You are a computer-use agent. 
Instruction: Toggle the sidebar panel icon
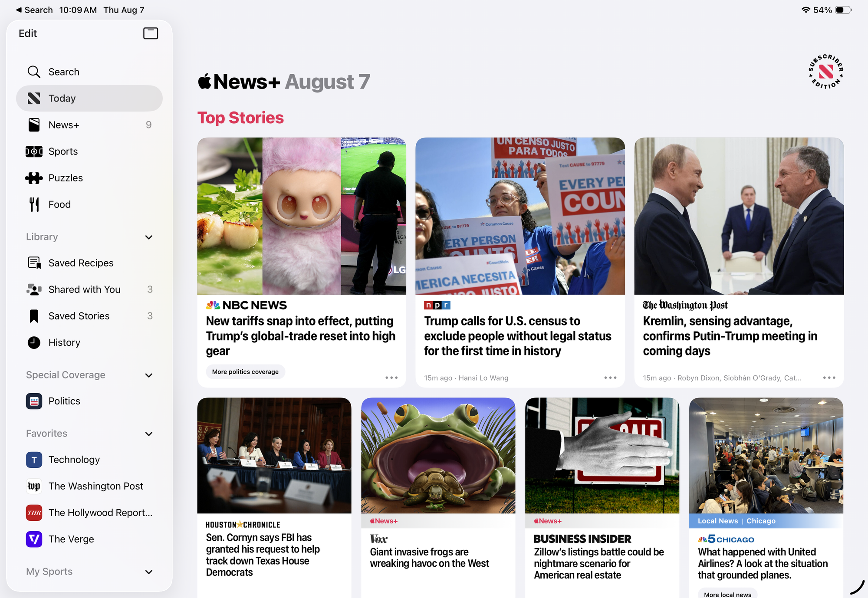[x=151, y=33]
